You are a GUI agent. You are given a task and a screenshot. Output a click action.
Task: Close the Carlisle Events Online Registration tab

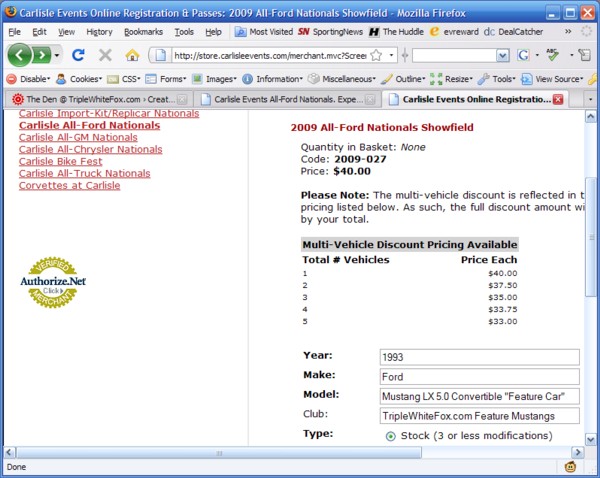(558, 100)
